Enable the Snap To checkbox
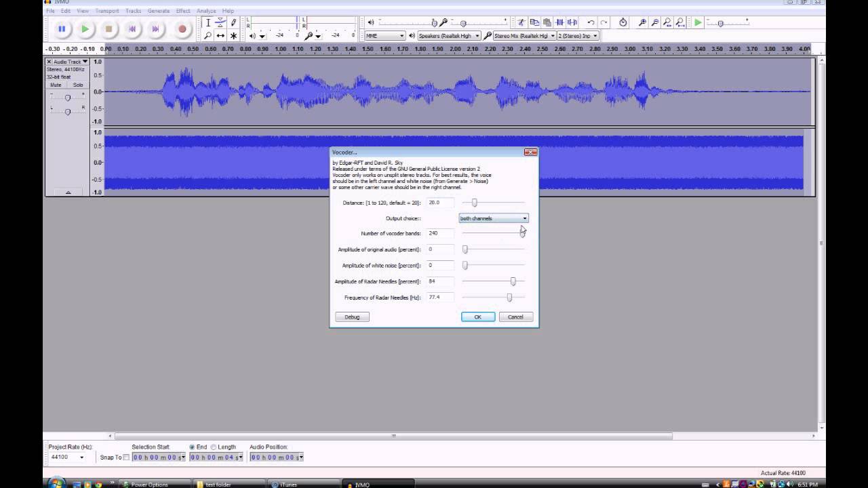 point(125,457)
